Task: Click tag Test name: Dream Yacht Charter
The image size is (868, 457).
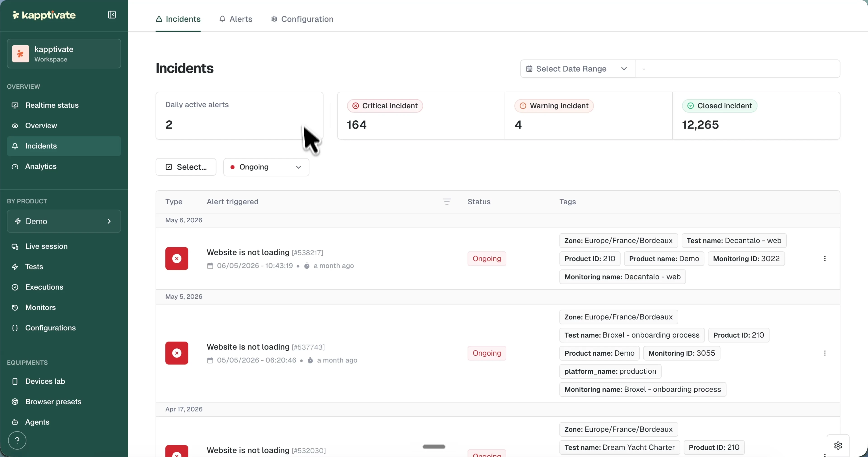Action: [619, 447]
